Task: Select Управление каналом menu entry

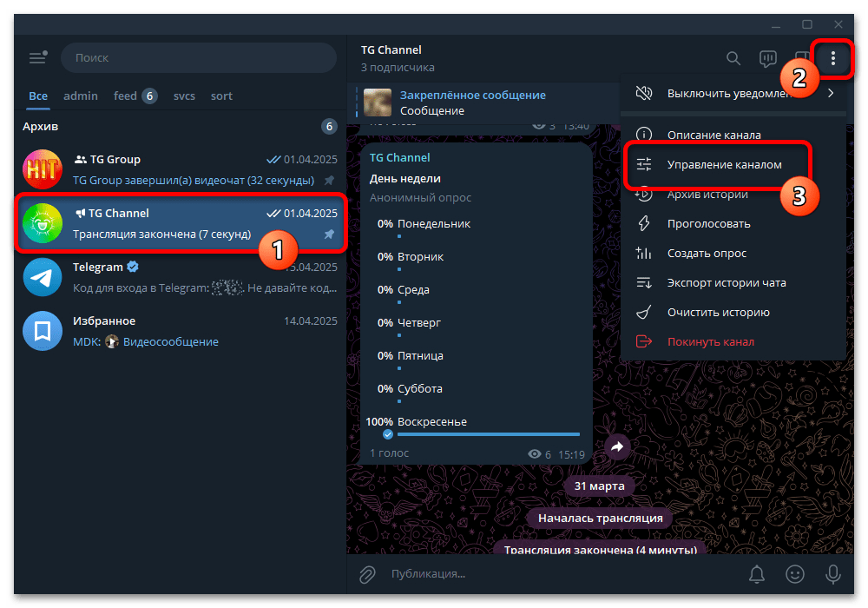Action: click(x=733, y=164)
